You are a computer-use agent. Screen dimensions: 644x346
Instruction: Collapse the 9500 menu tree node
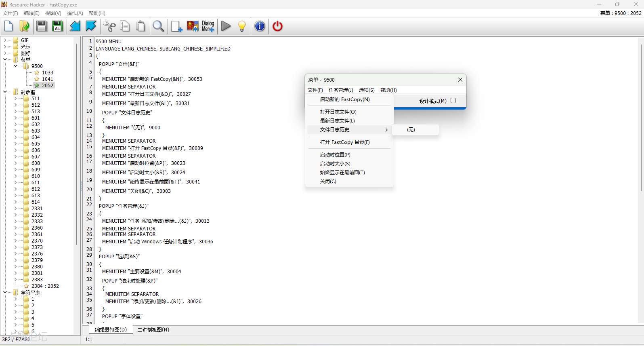click(x=16, y=66)
